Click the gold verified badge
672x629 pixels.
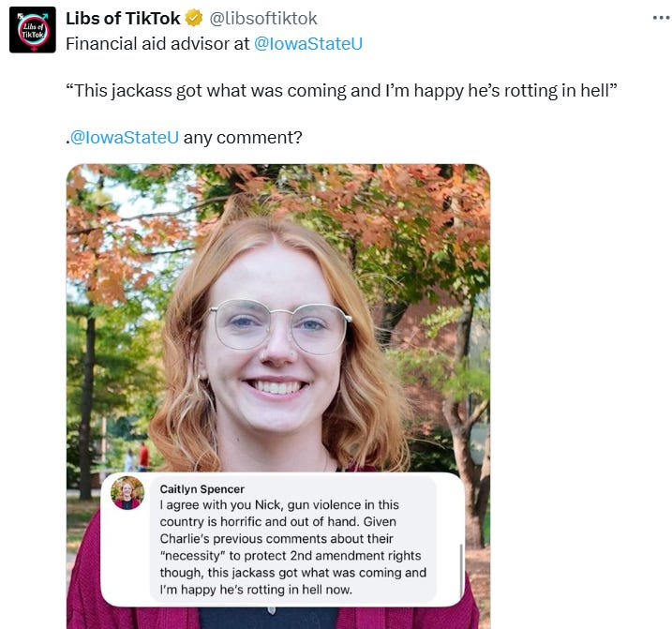[x=194, y=19]
